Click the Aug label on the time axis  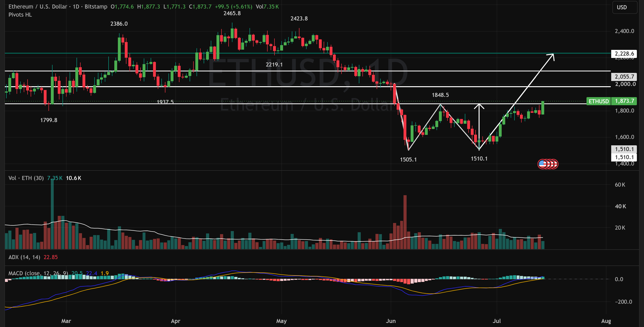tap(606, 321)
